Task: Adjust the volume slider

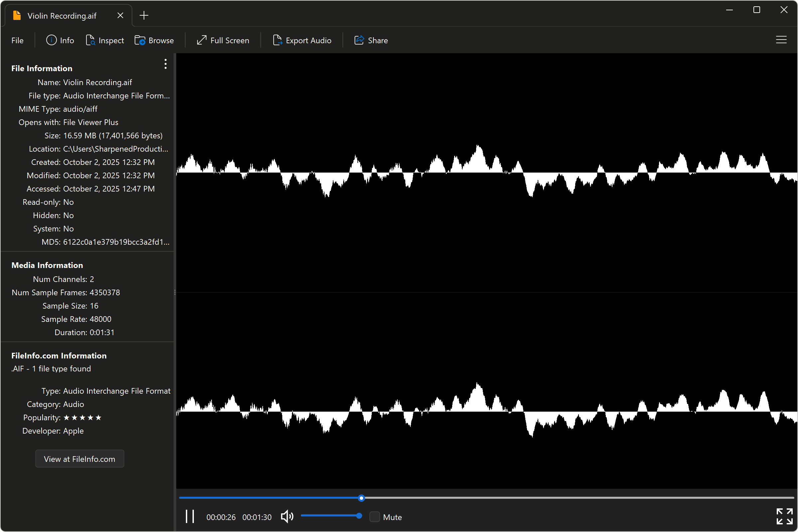Action: click(x=332, y=516)
